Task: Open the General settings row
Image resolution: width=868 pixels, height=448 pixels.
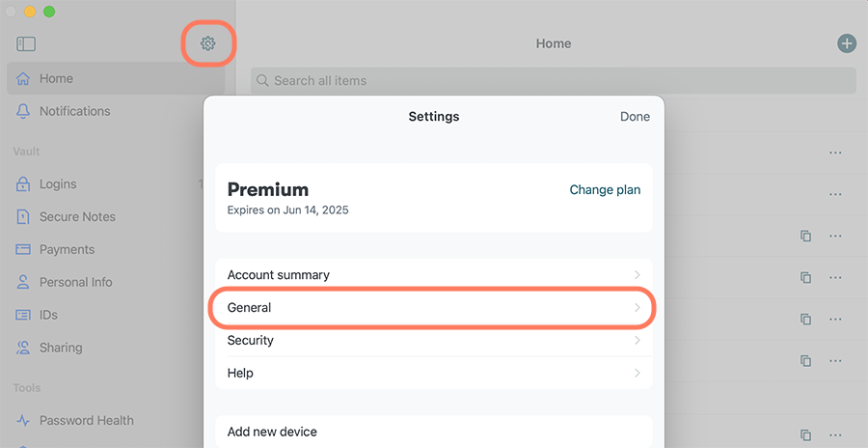Action: coord(434,308)
